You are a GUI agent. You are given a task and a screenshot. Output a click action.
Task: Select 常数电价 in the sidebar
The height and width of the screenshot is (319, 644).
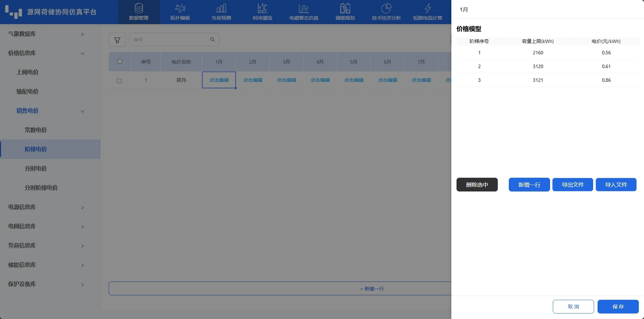tap(36, 130)
